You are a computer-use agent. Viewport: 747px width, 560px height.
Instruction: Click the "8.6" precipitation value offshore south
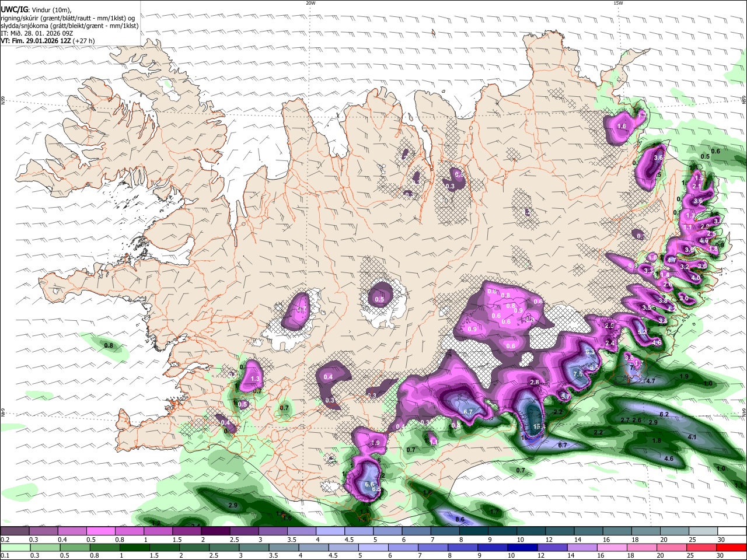point(459,519)
